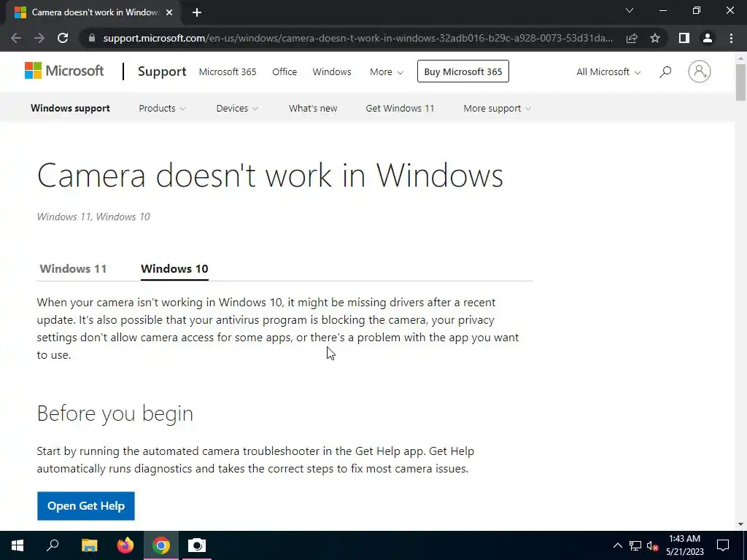Open the Support link

tap(162, 71)
